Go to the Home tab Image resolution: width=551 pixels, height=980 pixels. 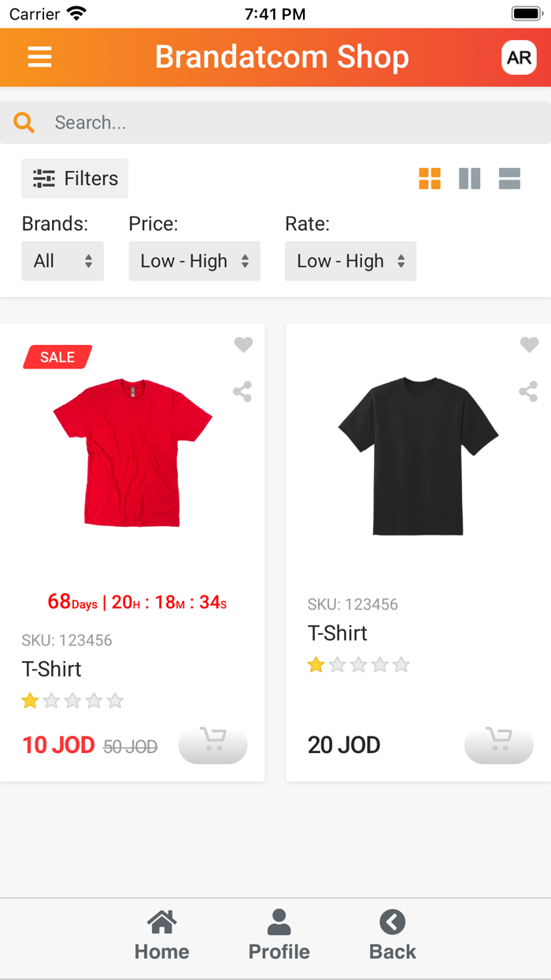(161, 936)
